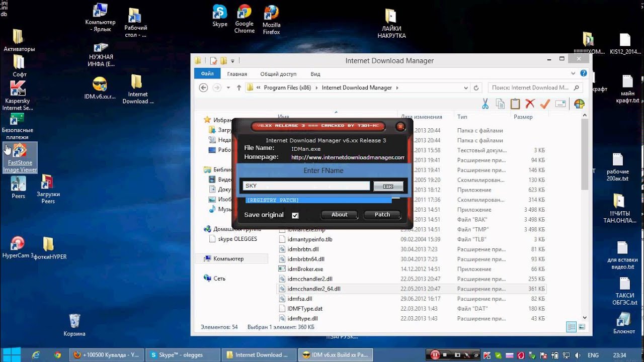Screen dimensions: 644x362
Task: Go up one folder level in Explorer
Action: click(239, 87)
